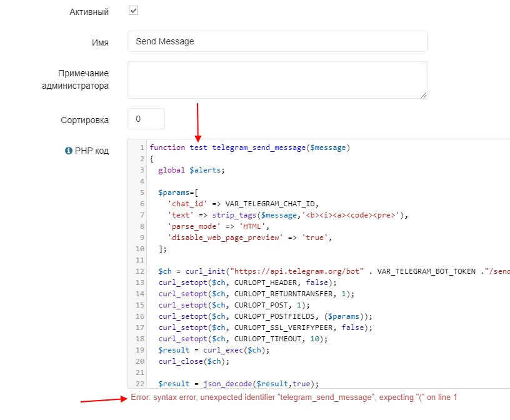Click the strip_tags function call
The width and height of the screenshot is (510, 420).
click(234, 215)
